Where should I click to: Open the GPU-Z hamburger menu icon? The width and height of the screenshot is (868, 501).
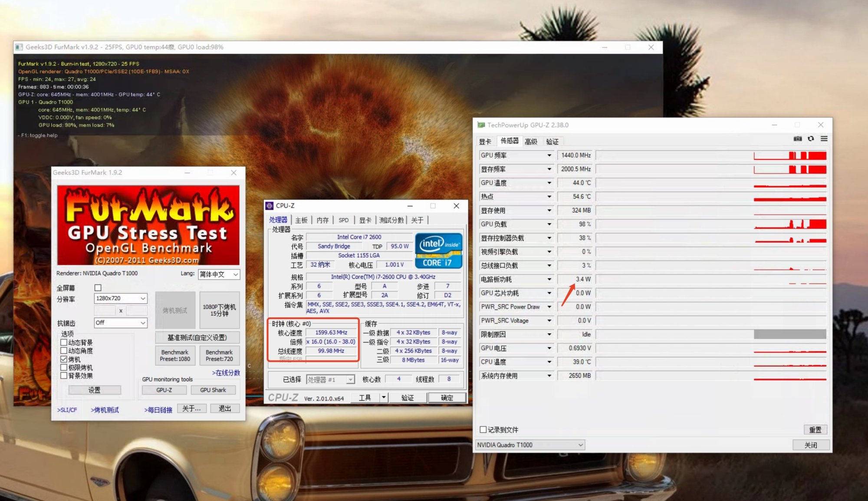click(x=824, y=138)
